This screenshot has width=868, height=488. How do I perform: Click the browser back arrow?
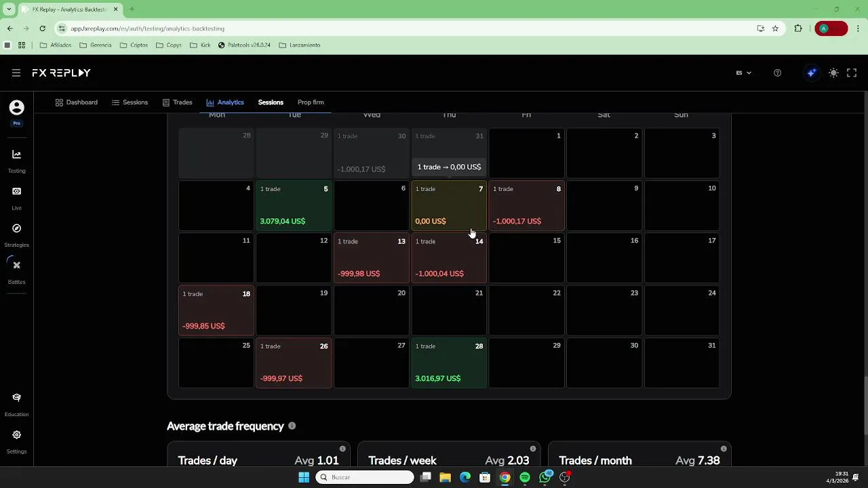point(9,28)
